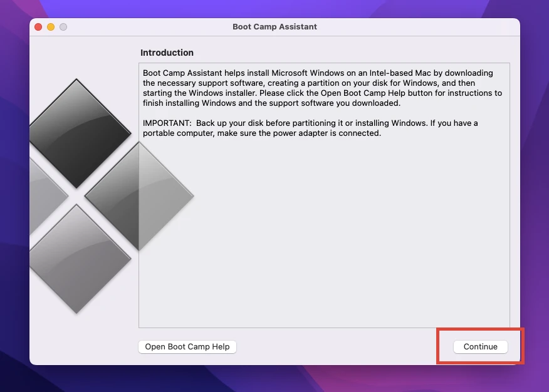Click the red close button

(38, 27)
